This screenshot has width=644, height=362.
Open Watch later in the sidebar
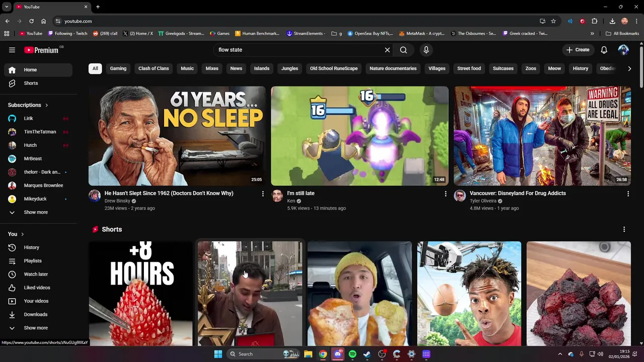38,274
